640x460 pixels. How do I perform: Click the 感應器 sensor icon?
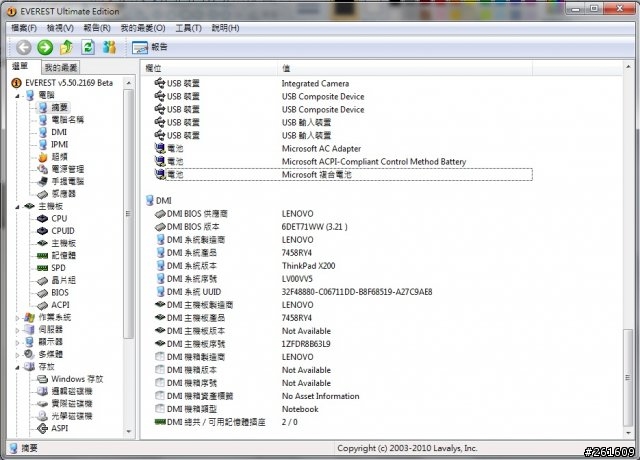coord(43,194)
